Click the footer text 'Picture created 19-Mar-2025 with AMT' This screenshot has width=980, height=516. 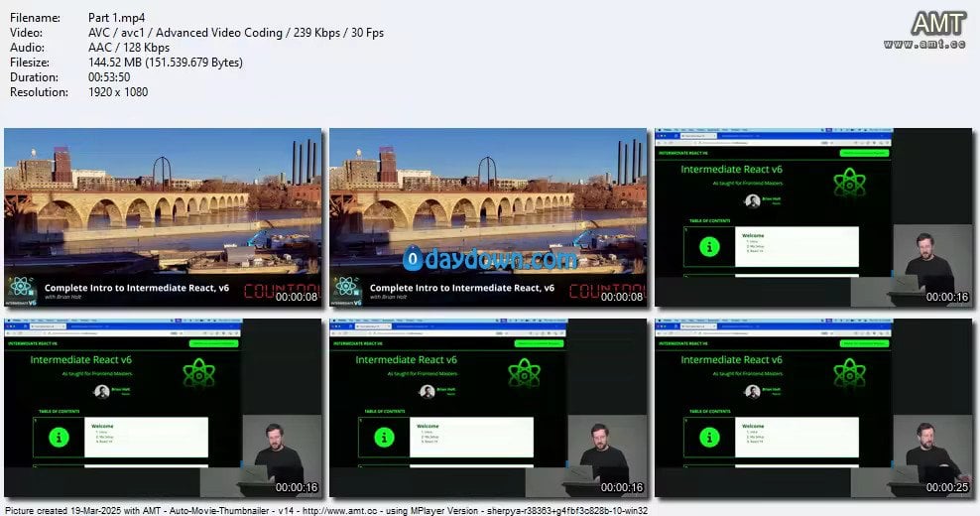coord(82,510)
